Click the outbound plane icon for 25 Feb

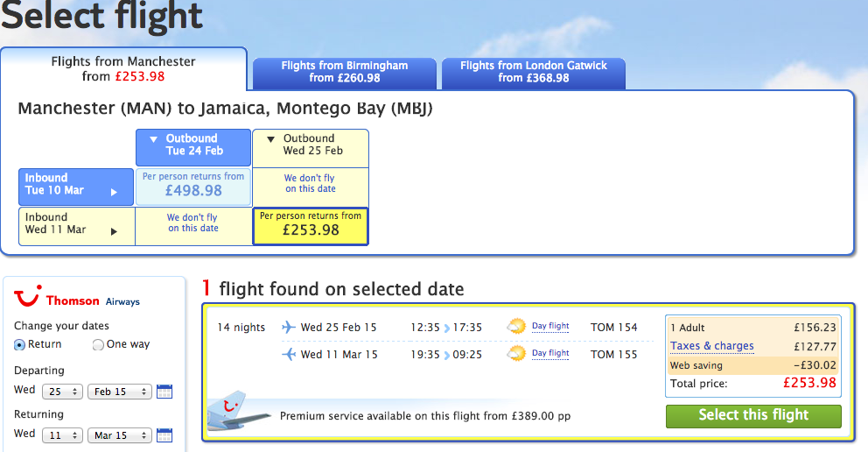pyautogui.click(x=289, y=327)
